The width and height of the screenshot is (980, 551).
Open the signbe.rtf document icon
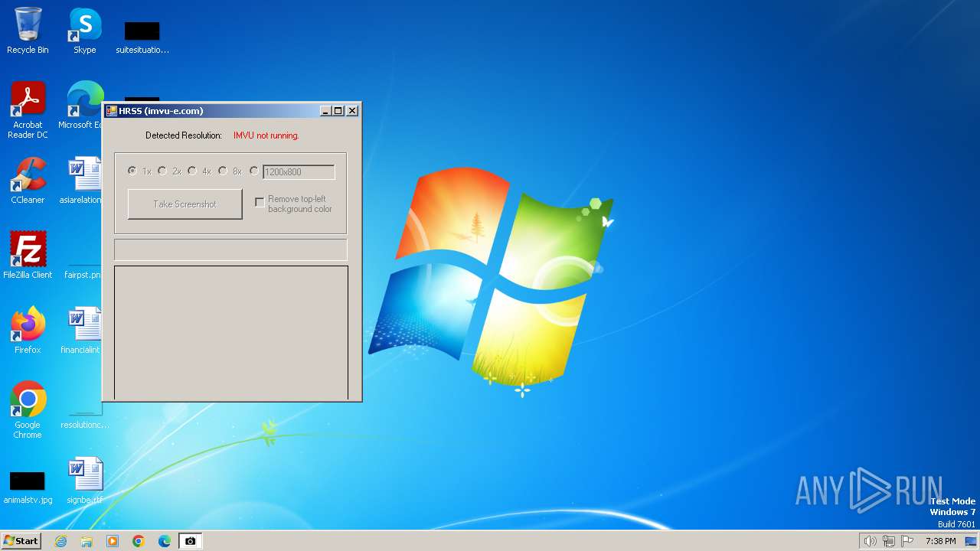click(84, 481)
